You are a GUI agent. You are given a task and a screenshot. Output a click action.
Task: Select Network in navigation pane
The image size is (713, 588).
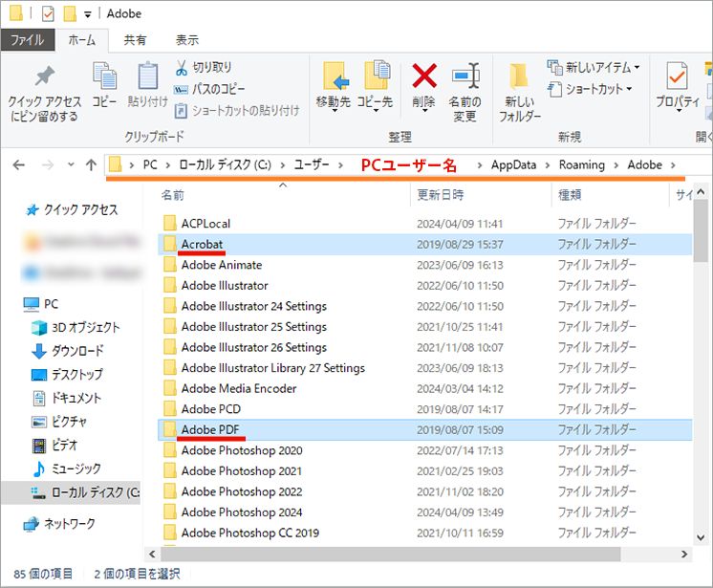point(59,524)
